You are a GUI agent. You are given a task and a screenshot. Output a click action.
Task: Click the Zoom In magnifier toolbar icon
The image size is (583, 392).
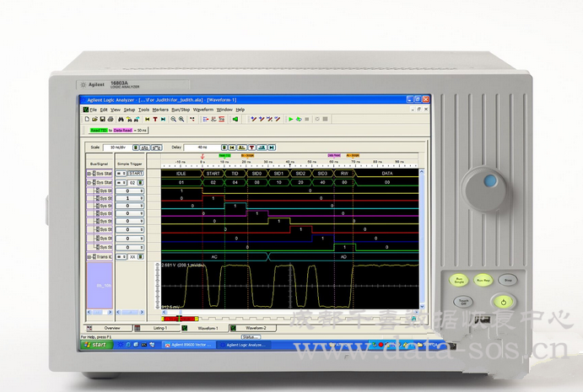(173, 120)
